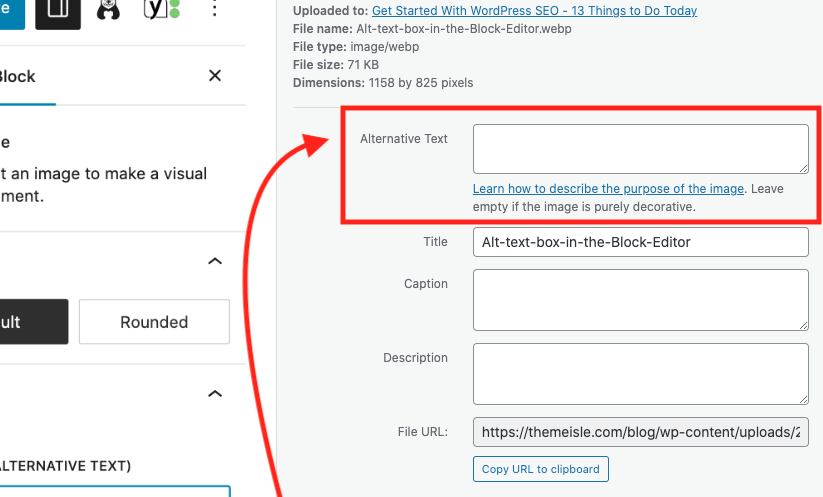This screenshot has width=823, height=497.
Task: Open the Get Started With WordPress SEO link
Action: coord(534,10)
